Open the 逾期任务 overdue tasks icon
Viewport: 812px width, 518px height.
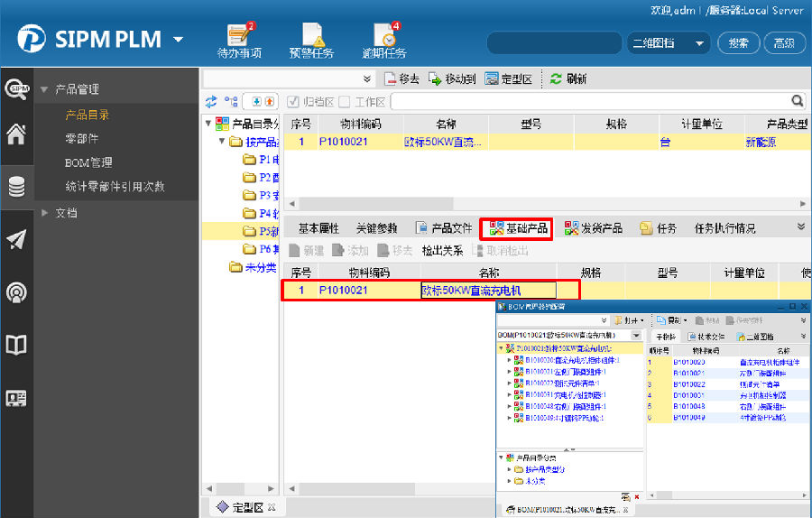click(x=383, y=40)
